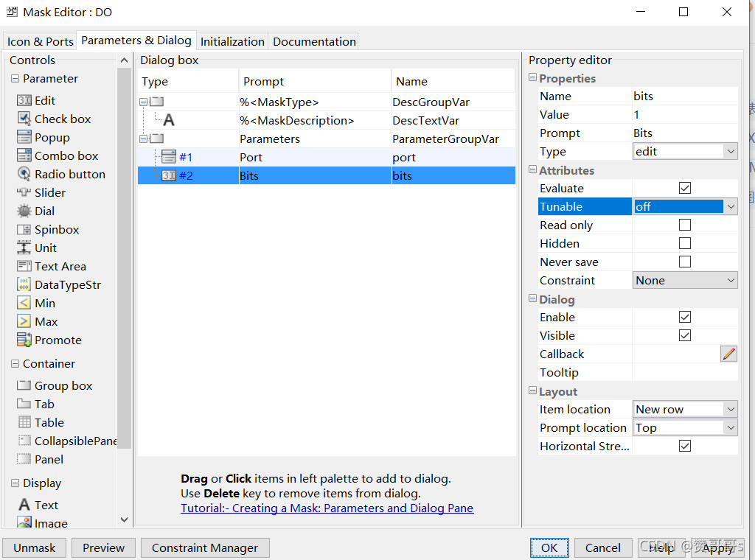The image size is (755, 560).
Task: Toggle the Horizontal Stretch checkbox
Action: [x=685, y=446]
